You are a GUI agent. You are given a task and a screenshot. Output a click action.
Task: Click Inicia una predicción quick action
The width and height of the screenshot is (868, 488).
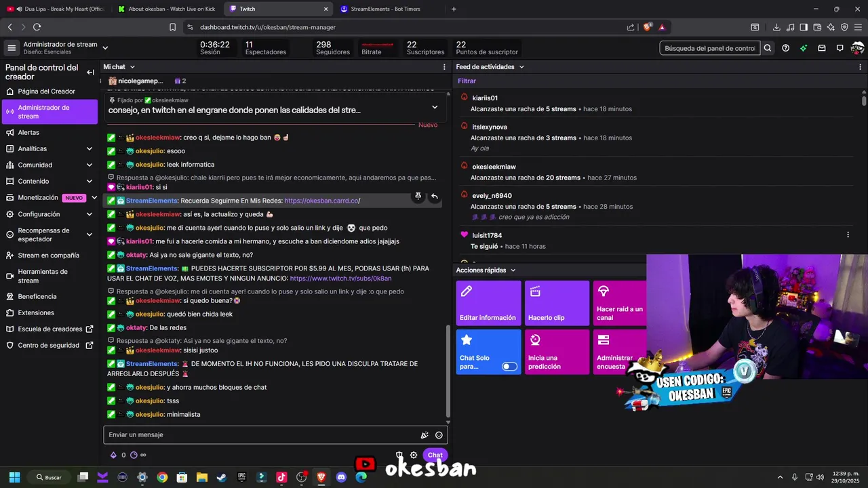(x=557, y=352)
